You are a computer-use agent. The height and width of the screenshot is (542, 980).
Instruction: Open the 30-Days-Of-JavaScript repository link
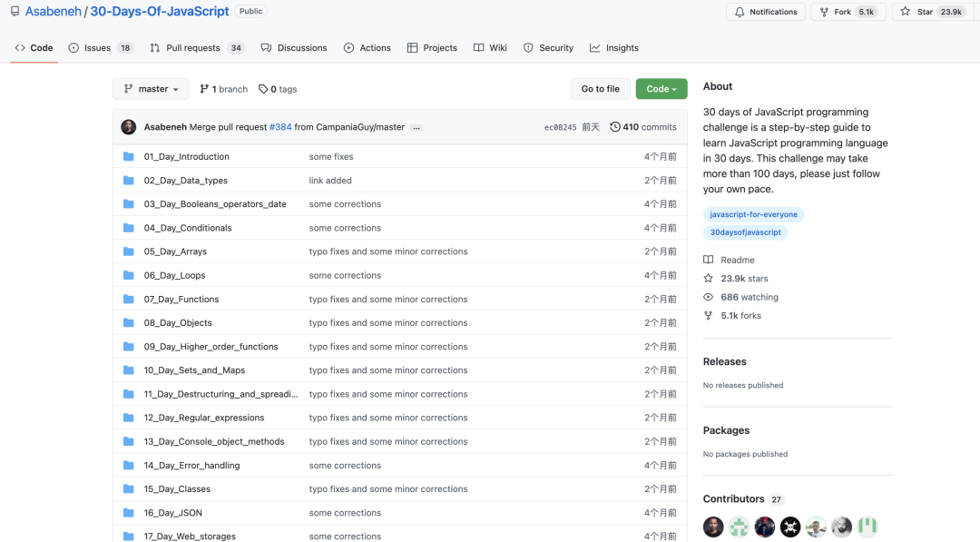click(x=160, y=11)
